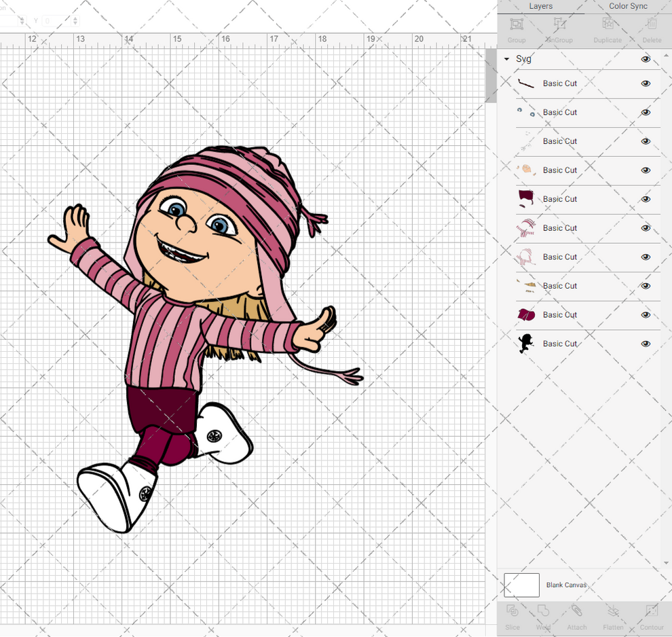Open the Layers tab
This screenshot has height=637, width=672.
click(541, 6)
